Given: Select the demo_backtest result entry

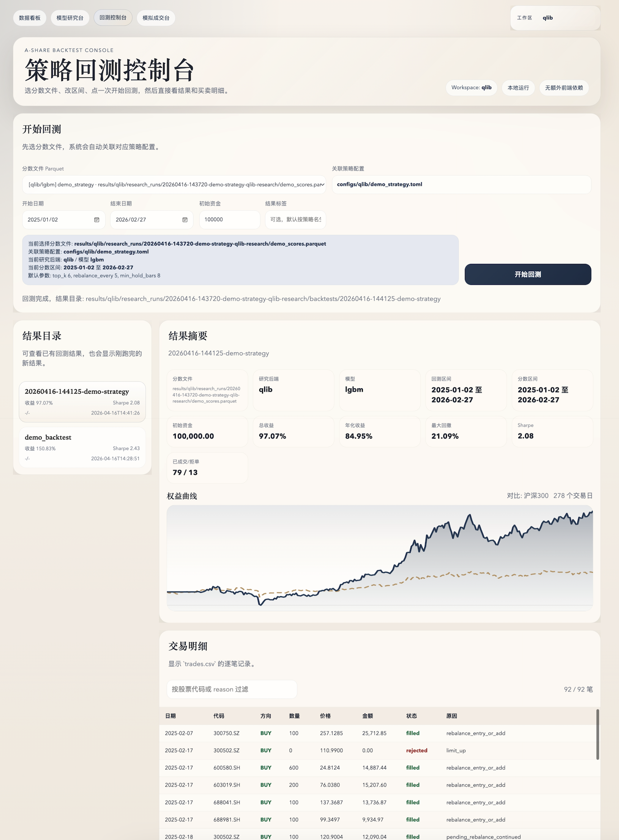Looking at the screenshot, I should click(x=82, y=447).
